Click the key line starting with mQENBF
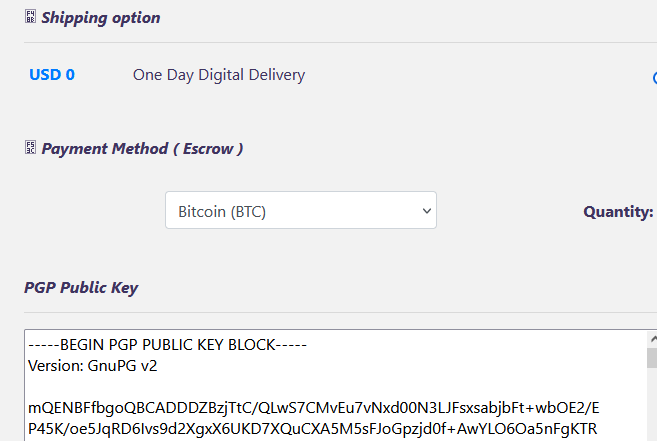 pyautogui.click(x=312, y=409)
